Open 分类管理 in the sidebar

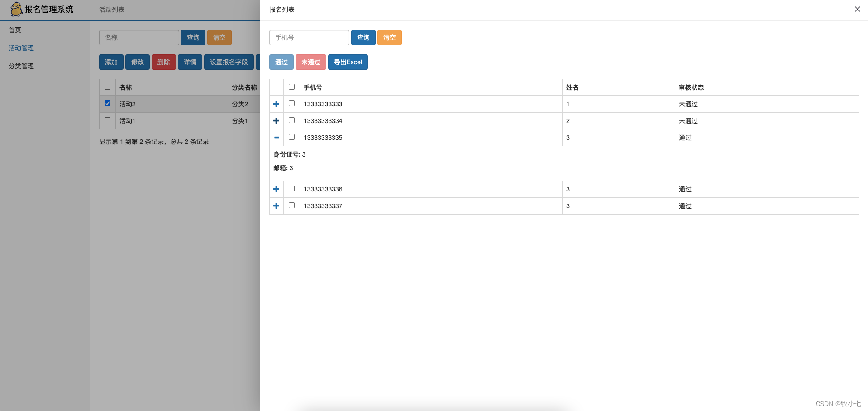[21, 66]
